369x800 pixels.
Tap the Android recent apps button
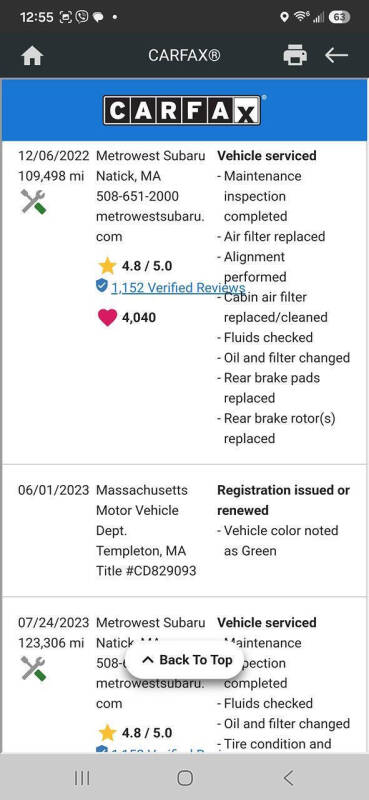tap(82, 778)
